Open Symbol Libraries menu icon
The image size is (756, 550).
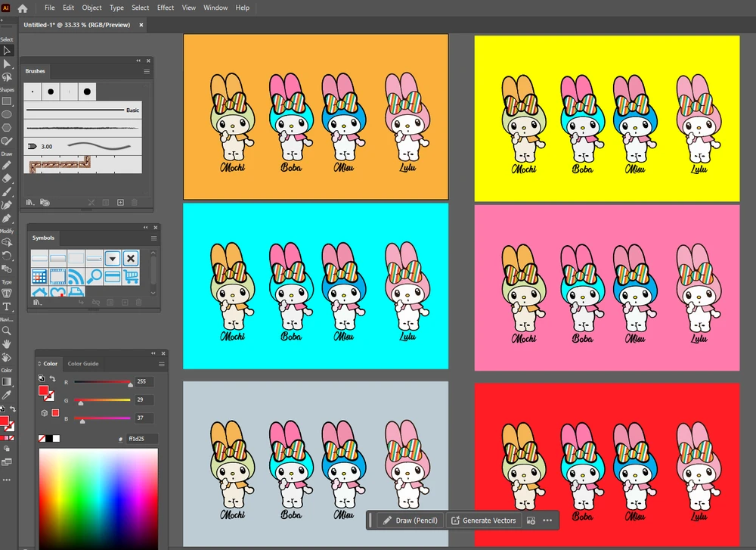37,303
